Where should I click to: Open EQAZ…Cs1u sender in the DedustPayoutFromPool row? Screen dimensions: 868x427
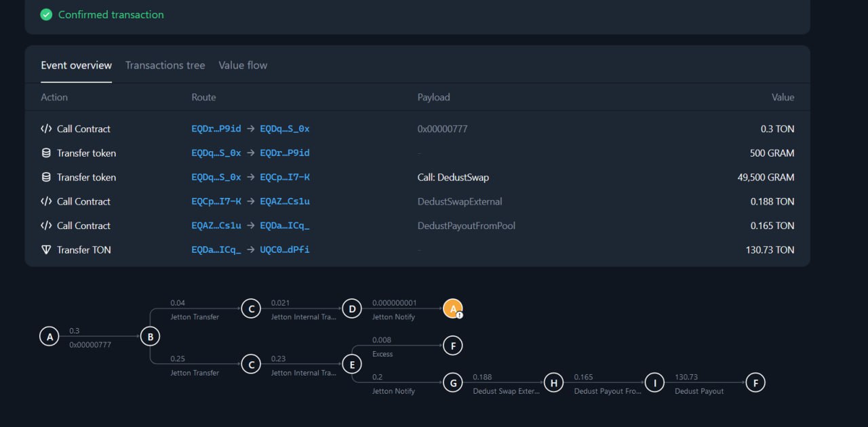coord(216,226)
